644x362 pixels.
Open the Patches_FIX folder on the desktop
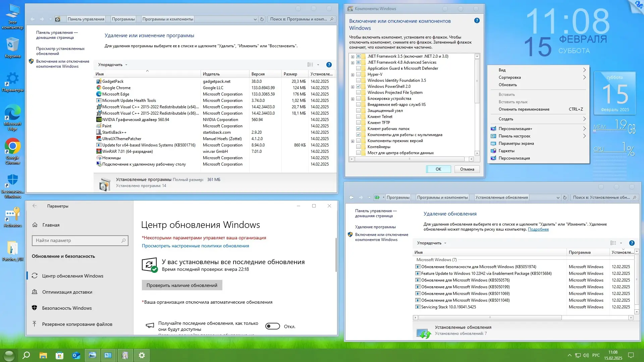point(12,247)
